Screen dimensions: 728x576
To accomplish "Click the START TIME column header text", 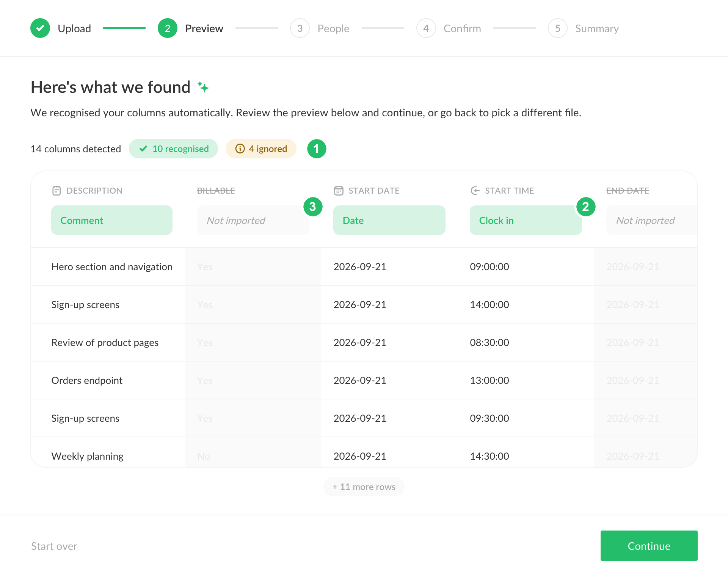I will tap(509, 191).
